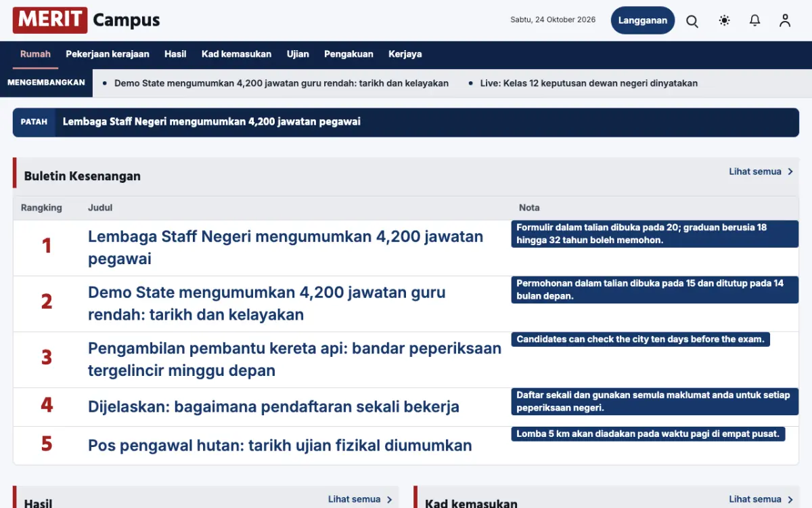Click the Nota column header

click(x=529, y=208)
